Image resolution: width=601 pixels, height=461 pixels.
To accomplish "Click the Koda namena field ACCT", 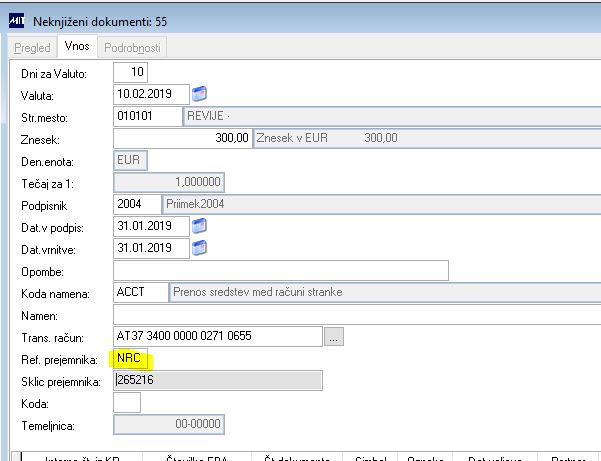I will (141, 292).
